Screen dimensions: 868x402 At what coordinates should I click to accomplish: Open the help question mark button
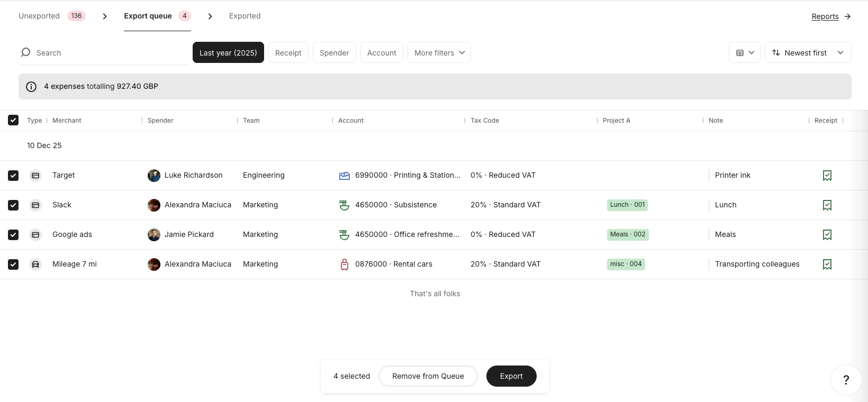click(846, 380)
